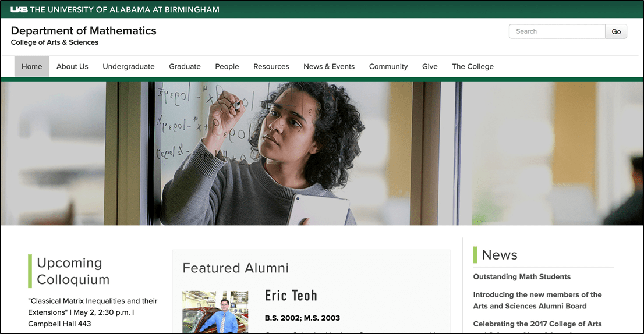
Task: Open the About Us menu
Action: [x=72, y=66]
